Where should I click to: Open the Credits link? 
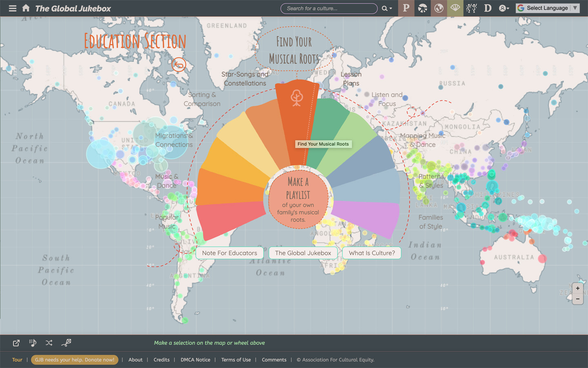(162, 360)
